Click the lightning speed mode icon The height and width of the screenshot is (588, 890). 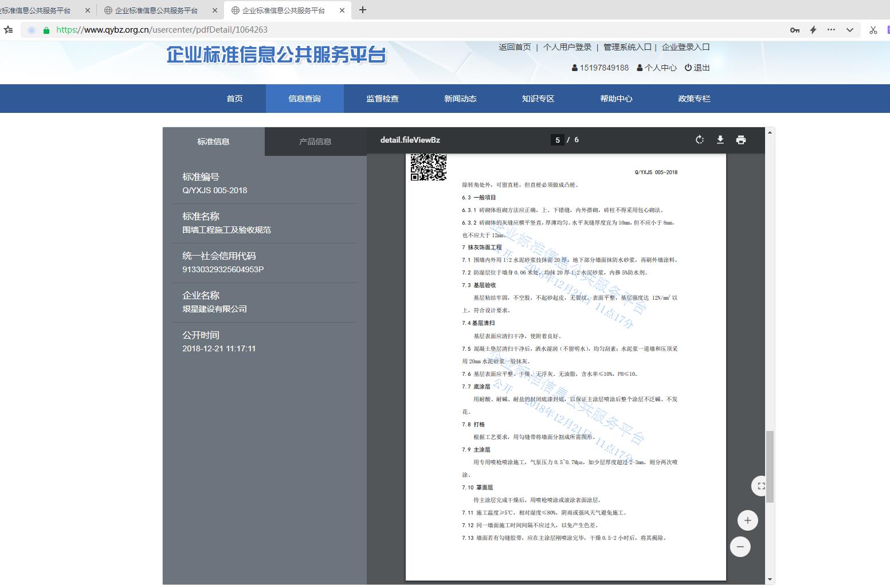click(813, 30)
